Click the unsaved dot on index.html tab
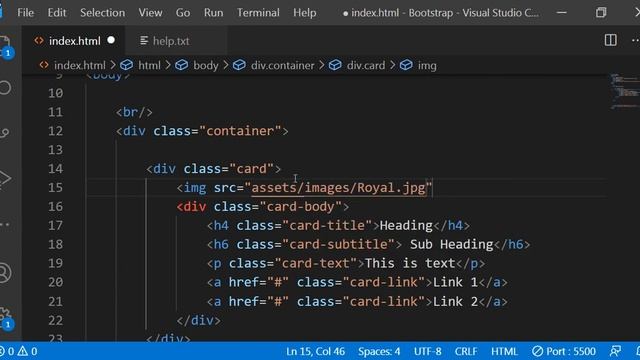 point(111,40)
